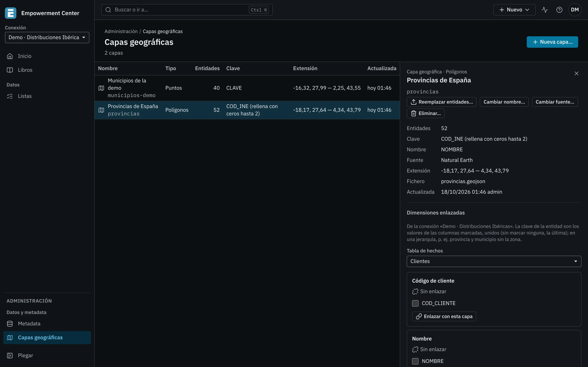This screenshot has width=588, height=367.
Task: Click the Nueva capa... button
Action: (x=552, y=42)
